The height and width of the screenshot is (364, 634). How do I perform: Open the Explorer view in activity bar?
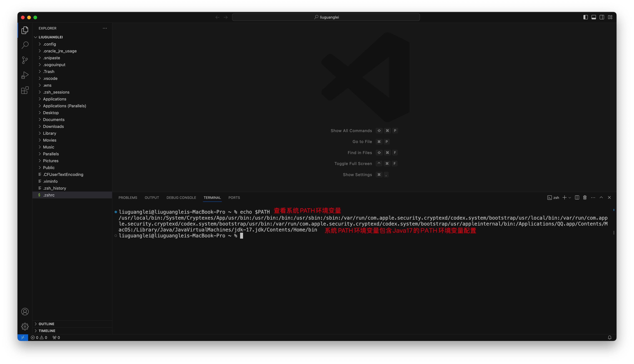(x=25, y=30)
